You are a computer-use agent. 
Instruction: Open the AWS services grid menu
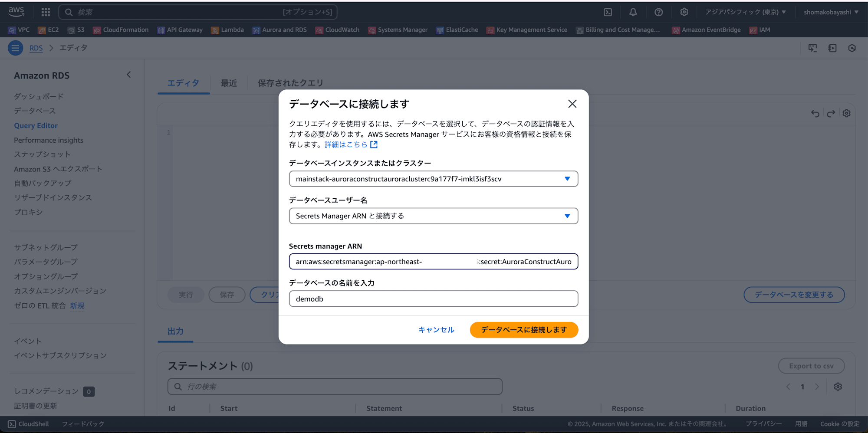(46, 12)
